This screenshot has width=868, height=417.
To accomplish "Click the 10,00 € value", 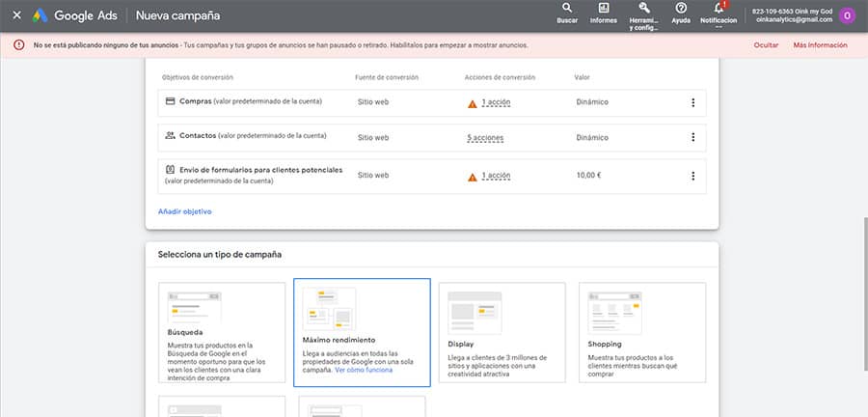I will click(588, 176).
